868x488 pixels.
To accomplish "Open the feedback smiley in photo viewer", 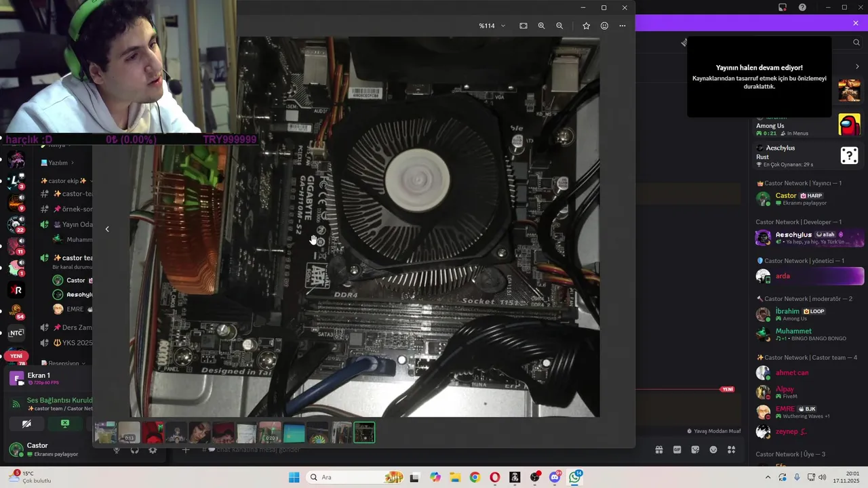I will [x=604, y=26].
